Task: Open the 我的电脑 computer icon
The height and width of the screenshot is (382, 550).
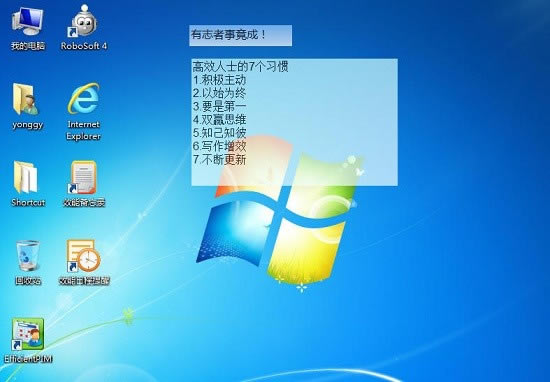Action: click(x=28, y=29)
